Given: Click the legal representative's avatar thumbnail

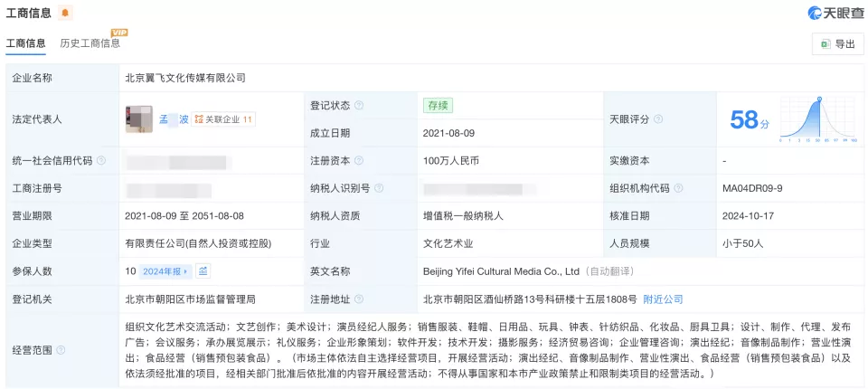Looking at the screenshot, I should click(138, 119).
